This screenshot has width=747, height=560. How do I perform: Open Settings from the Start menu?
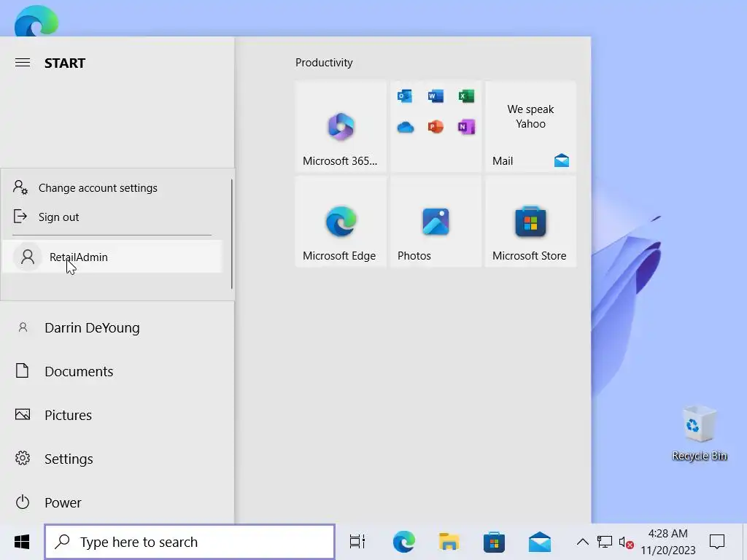pos(117,459)
